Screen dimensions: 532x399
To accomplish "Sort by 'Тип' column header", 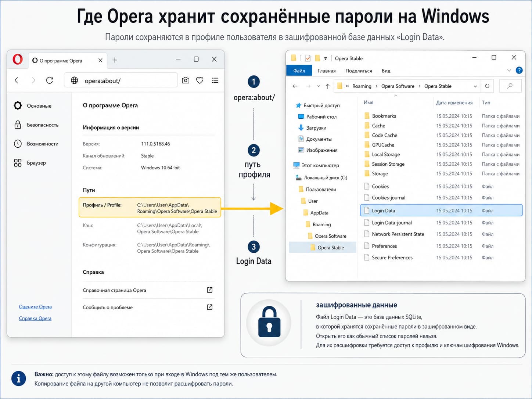I will pos(486,103).
